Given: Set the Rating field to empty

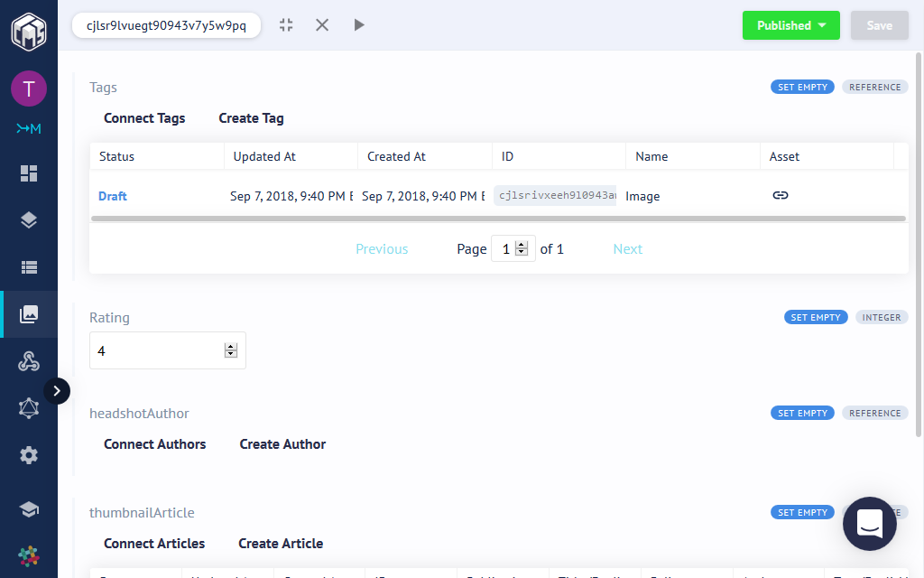Looking at the screenshot, I should click(x=815, y=318).
